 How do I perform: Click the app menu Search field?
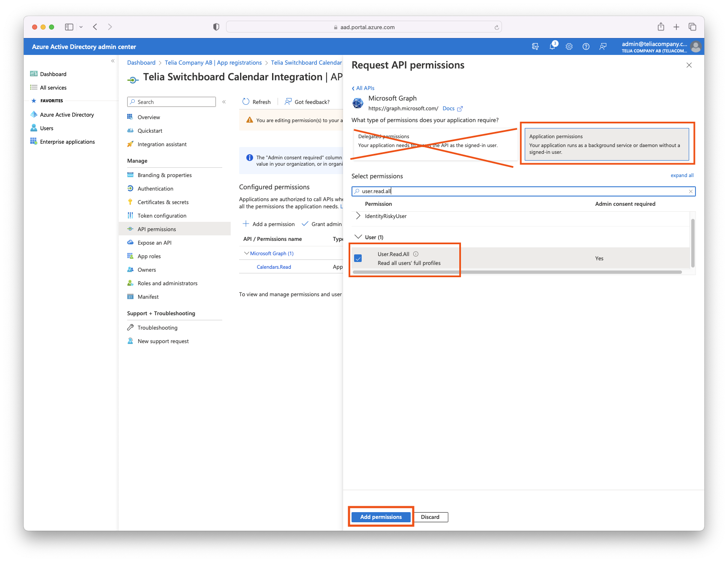(172, 102)
